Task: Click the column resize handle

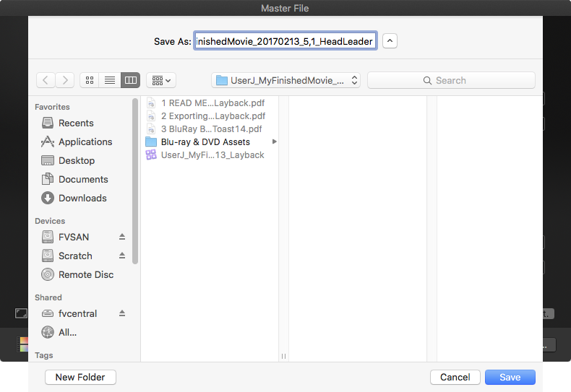Action: coord(283,356)
